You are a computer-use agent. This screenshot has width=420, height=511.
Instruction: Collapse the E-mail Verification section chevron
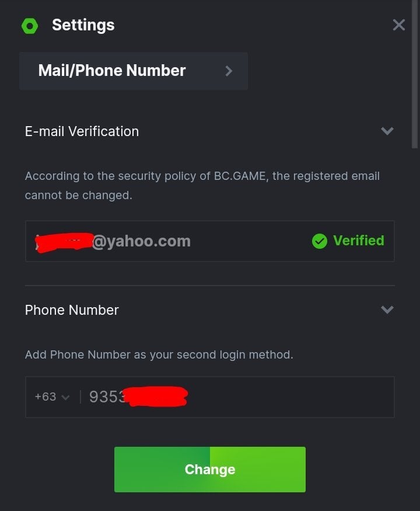(387, 131)
